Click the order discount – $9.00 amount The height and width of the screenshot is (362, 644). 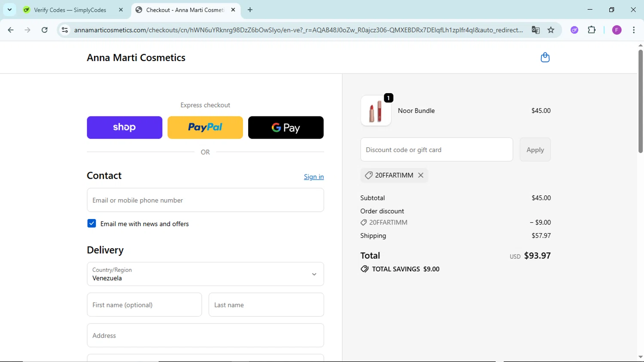[540, 222]
